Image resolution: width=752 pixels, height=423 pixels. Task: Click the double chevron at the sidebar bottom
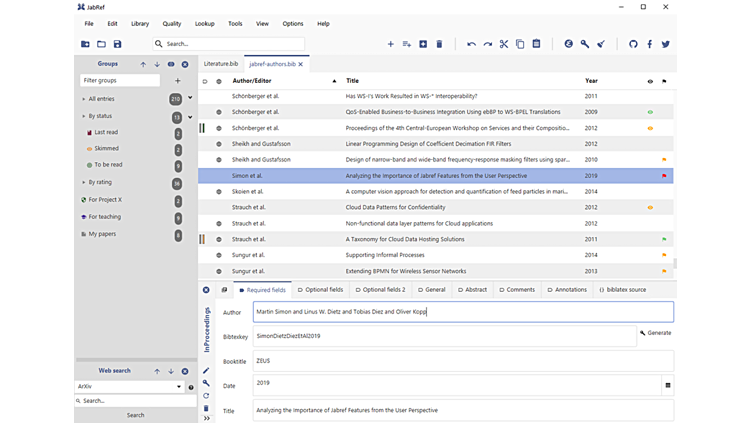(207, 419)
